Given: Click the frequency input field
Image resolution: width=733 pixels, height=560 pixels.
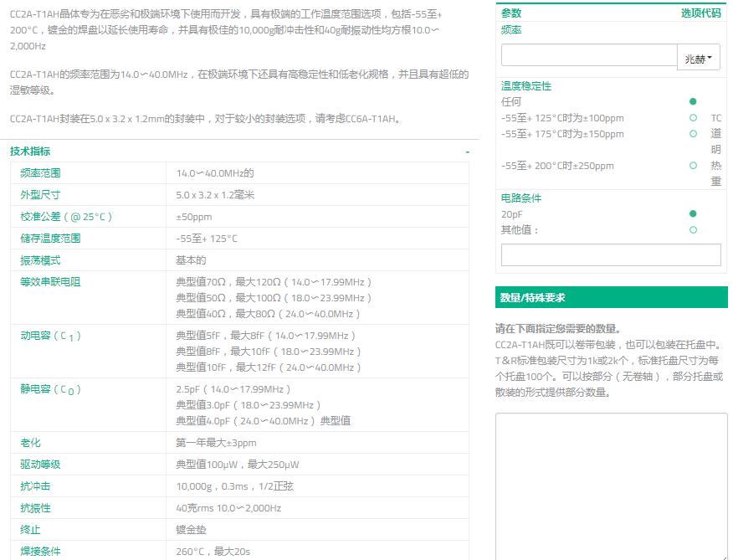Looking at the screenshot, I should pyautogui.click(x=589, y=55).
